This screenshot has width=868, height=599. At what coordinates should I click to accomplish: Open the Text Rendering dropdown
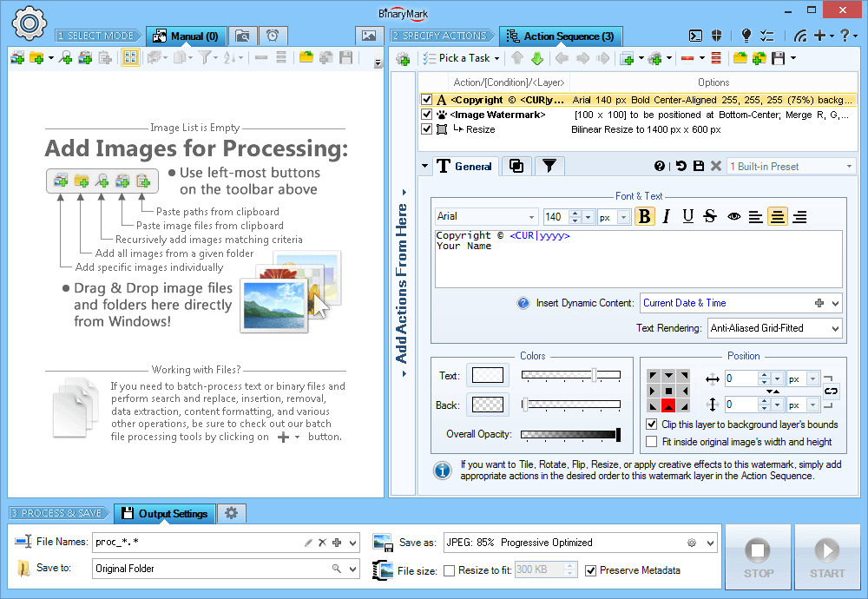(x=835, y=328)
